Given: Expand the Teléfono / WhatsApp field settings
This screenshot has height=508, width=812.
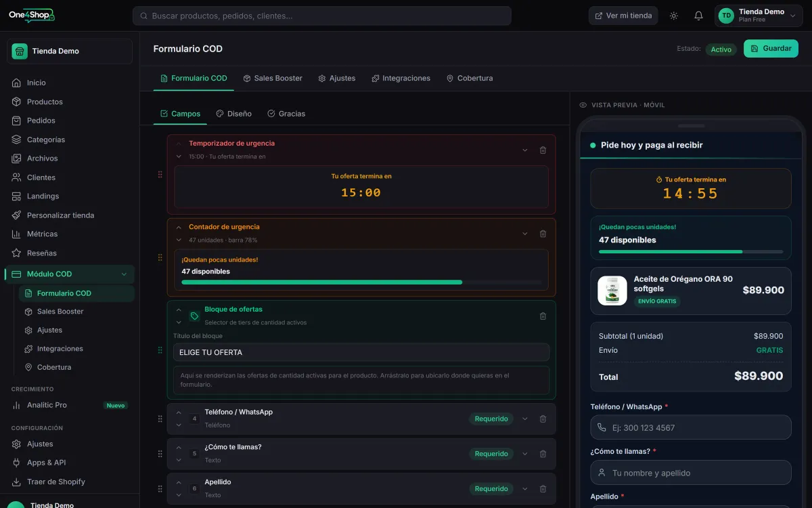Looking at the screenshot, I should 524,419.
